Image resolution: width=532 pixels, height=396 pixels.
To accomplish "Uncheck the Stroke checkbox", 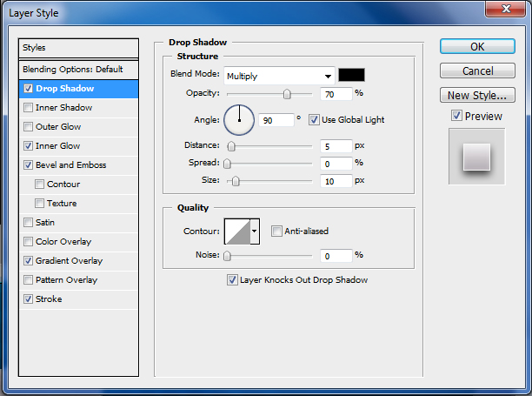I will pyautogui.click(x=28, y=299).
